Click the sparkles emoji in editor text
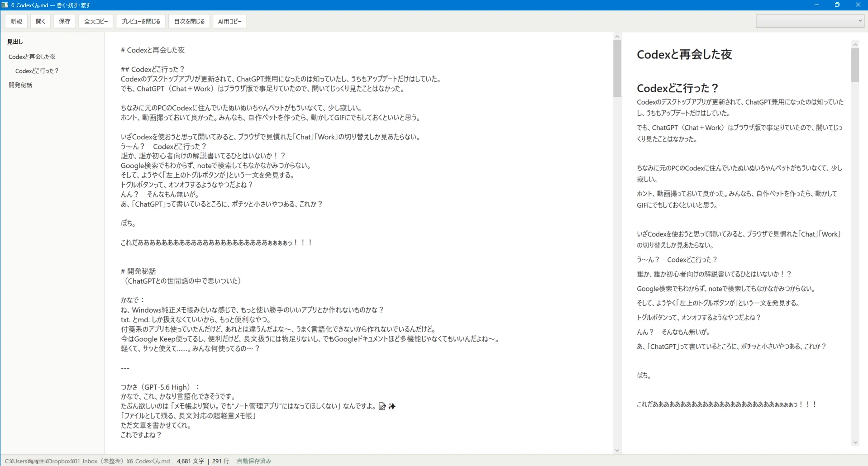The height and width of the screenshot is (466, 868). tap(392, 406)
